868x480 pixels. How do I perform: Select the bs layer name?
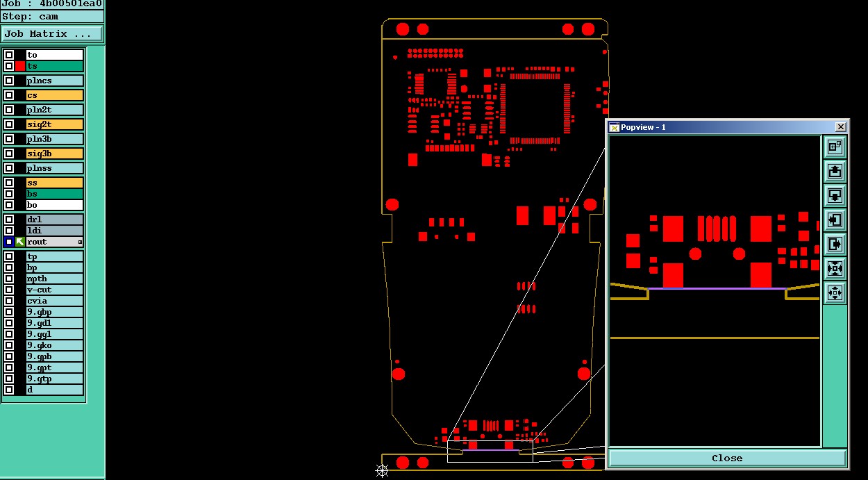54,194
